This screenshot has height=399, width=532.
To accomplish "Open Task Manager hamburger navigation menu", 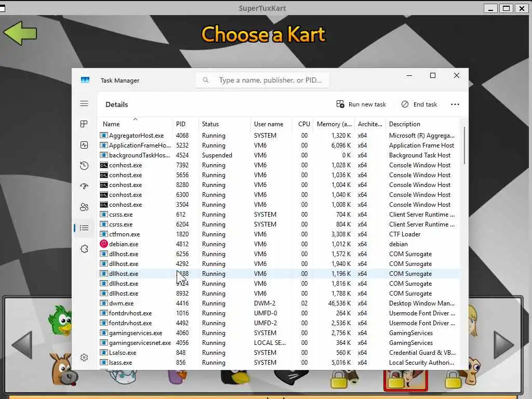I will click(x=84, y=104).
